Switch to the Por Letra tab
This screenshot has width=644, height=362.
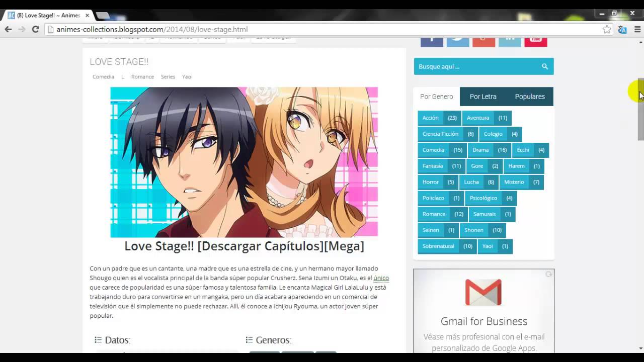point(483,97)
